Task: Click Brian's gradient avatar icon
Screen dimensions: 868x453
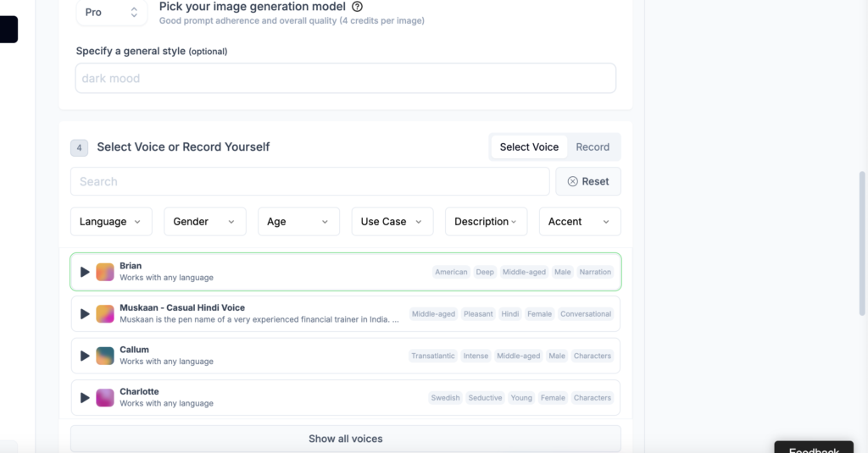Action: tap(105, 272)
